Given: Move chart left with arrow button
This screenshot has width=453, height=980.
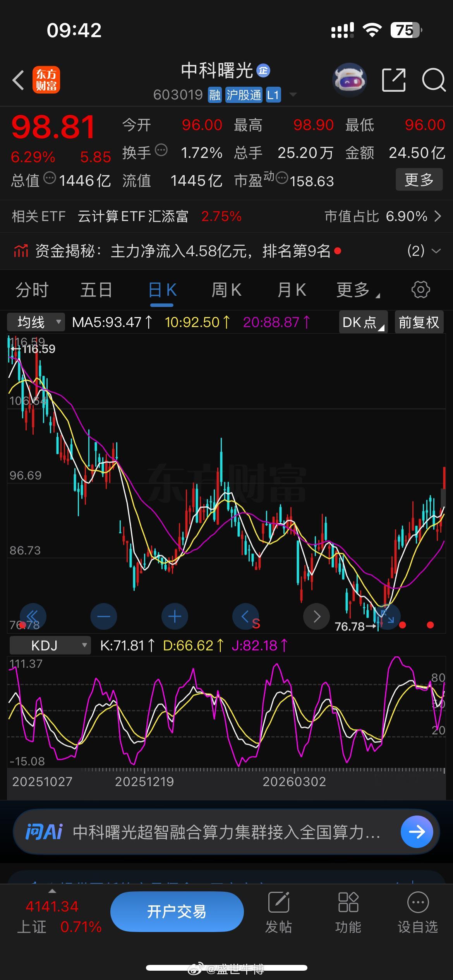Looking at the screenshot, I should [x=245, y=616].
